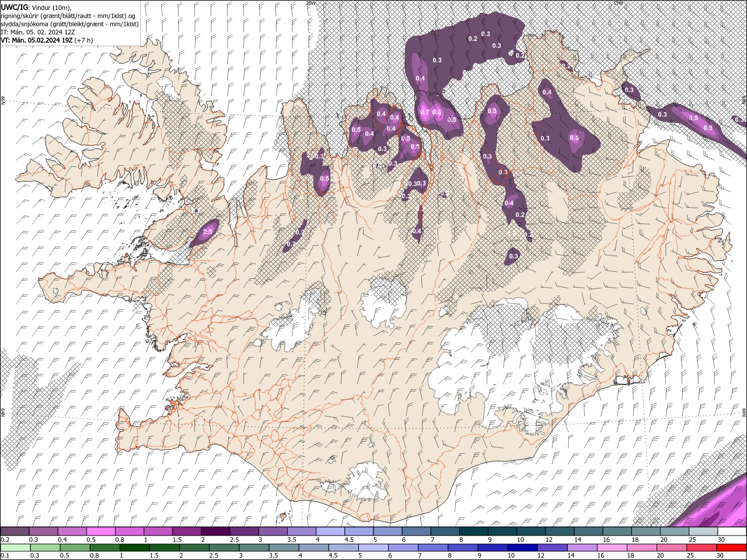Click the 'rigning/skúrir' legend description line
Viewport: 747px width, 560px height.
[x=68, y=15]
